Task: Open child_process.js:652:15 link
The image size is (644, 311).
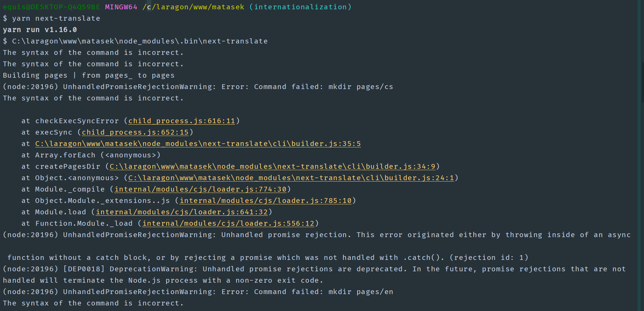Action: (135, 132)
